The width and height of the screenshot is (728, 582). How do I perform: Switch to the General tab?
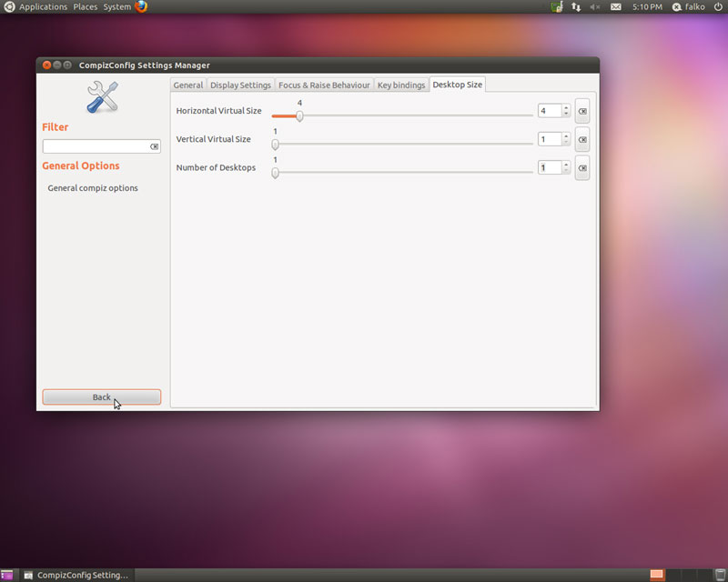188,85
